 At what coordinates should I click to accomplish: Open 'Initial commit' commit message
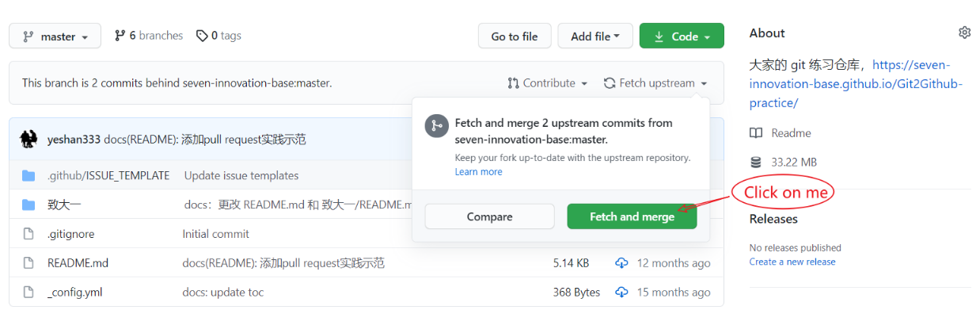[216, 234]
